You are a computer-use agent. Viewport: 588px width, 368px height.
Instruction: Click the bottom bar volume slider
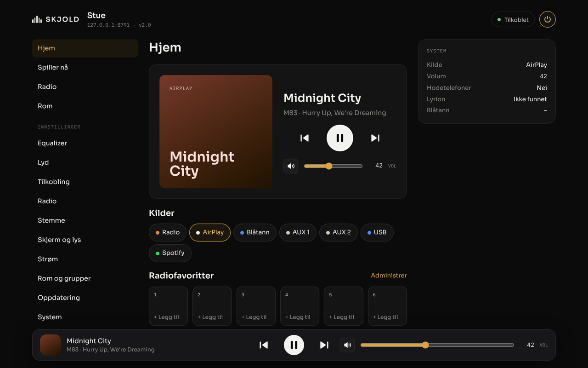pos(437,345)
